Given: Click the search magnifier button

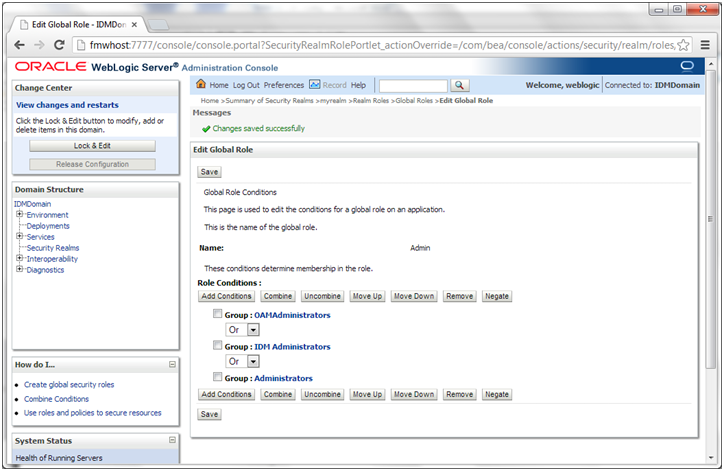Looking at the screenshot, I should (x=459, y=85).
